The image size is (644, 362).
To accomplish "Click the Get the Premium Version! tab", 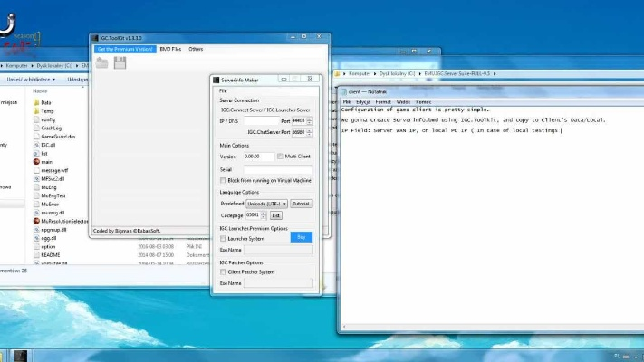I will pos(125,49).
